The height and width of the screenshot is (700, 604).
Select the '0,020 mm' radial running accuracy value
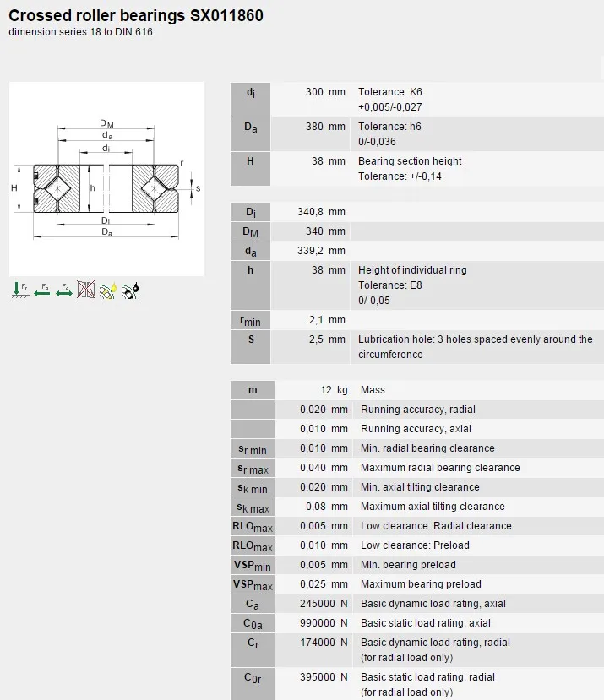324,410
